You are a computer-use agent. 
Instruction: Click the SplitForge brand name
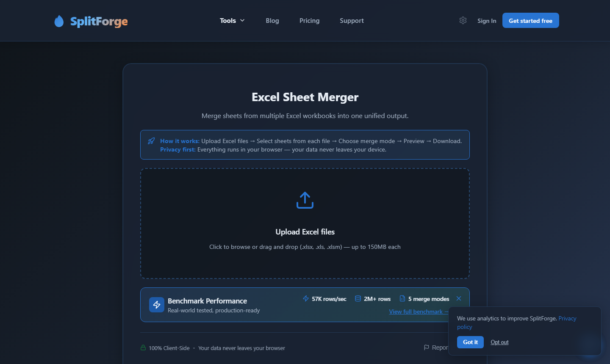click(99, 21)
